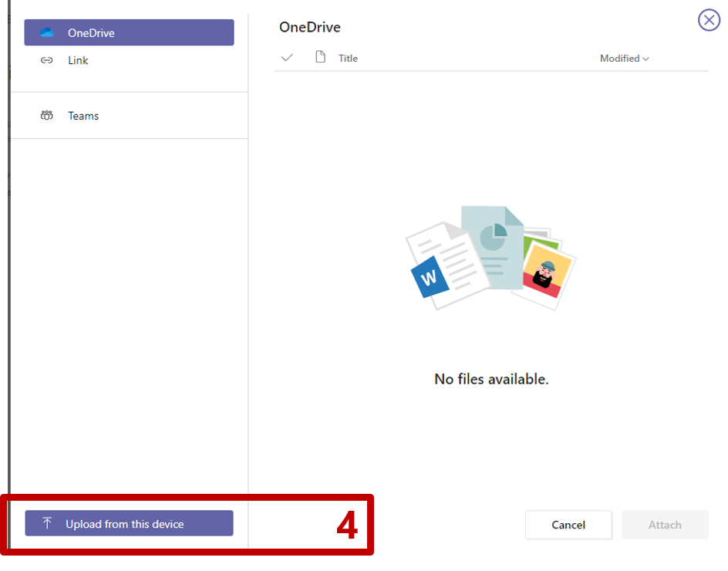
Task: Click the file type icon in the column header
Action: click(x=321, y=57)
